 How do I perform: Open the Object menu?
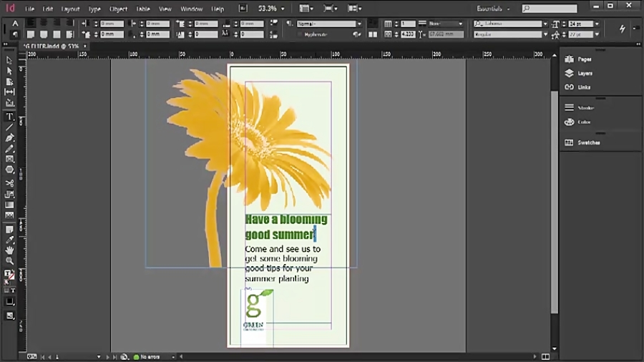tap(118, 9)
